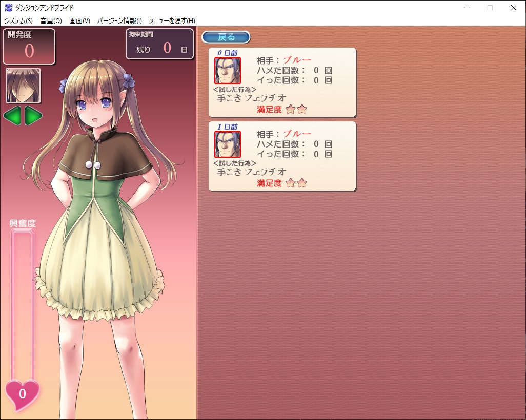Click the 開発度 counter panel

pyautogui.click(x=29, y=46)
